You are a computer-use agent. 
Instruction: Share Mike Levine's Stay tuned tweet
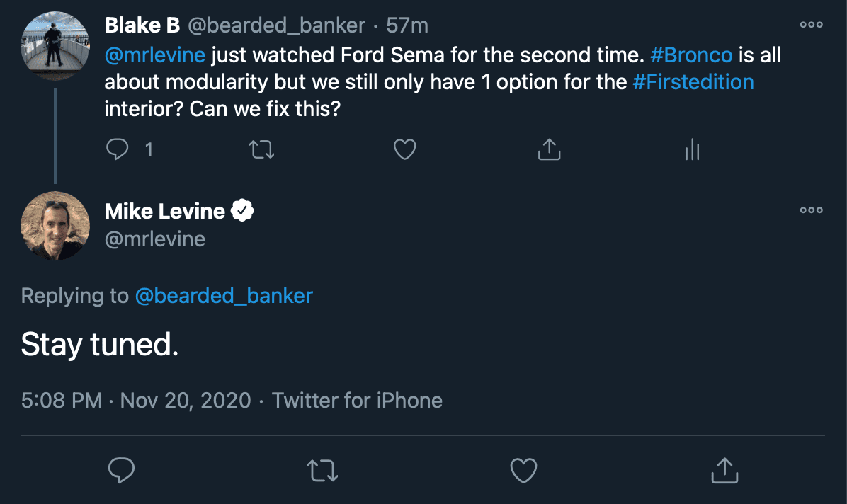point(724,470)
